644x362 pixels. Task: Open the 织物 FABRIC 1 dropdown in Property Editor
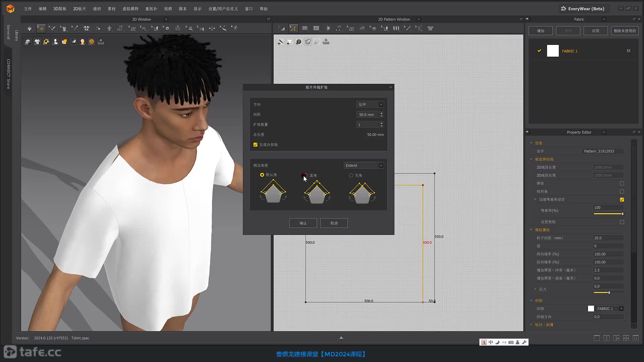coord(605,309)
